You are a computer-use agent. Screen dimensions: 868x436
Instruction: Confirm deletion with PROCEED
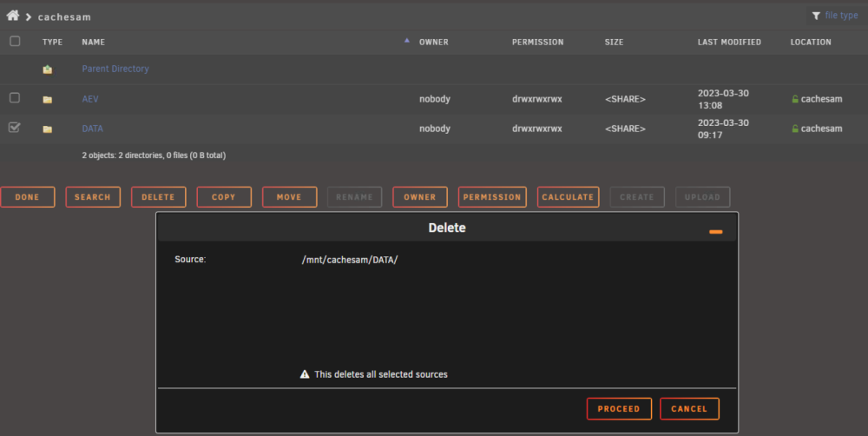[x=619, y=409]
